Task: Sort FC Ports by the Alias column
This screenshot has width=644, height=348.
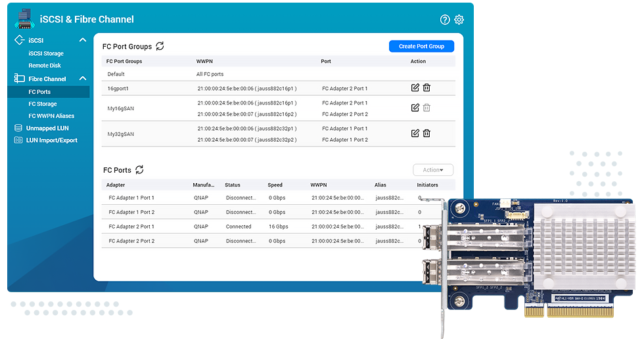Action: (x=380, y=185)
